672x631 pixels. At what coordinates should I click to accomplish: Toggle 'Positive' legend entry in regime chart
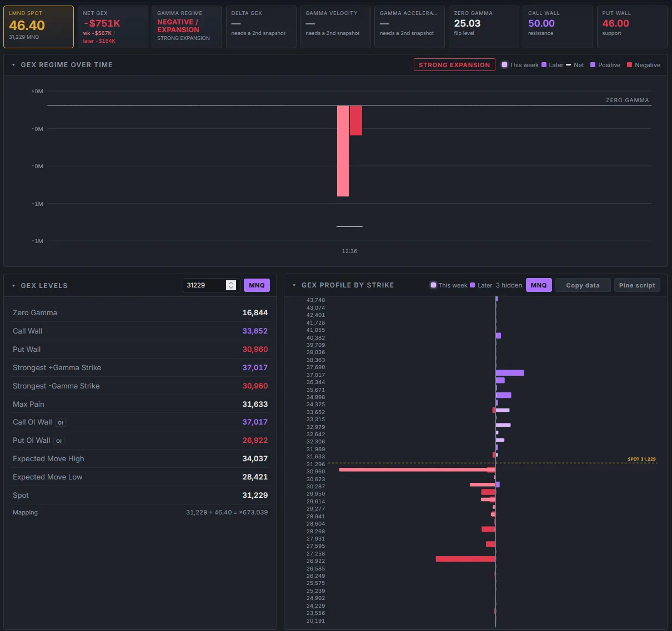[605, 65]
